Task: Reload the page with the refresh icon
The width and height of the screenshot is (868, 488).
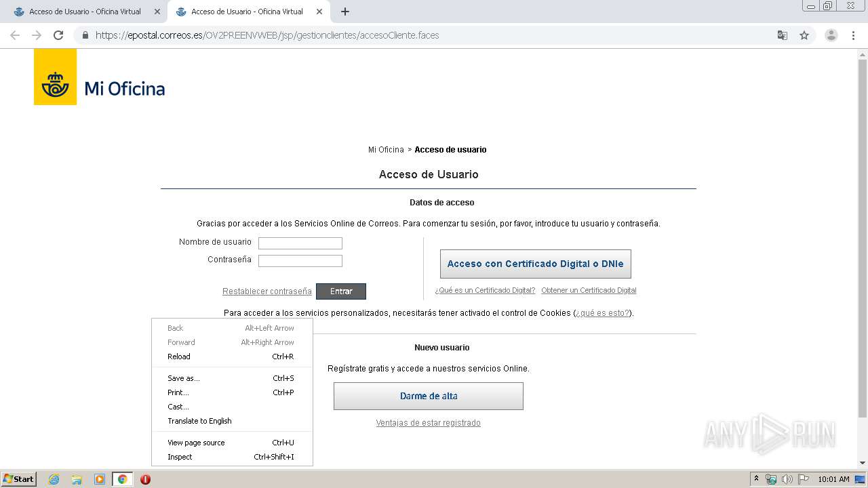Action: pyautogui.click(x=58, y=35)
